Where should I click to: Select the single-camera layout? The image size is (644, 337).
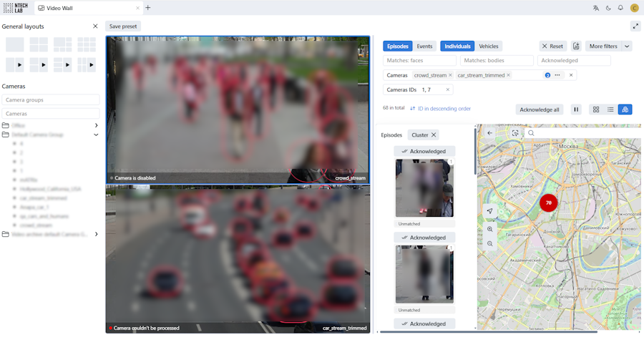[x=14, y=44]
